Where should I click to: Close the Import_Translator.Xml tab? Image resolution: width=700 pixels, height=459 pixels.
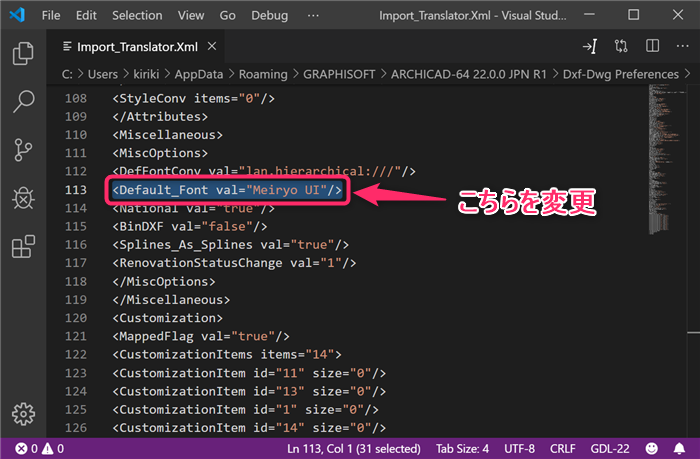point(212,46)
